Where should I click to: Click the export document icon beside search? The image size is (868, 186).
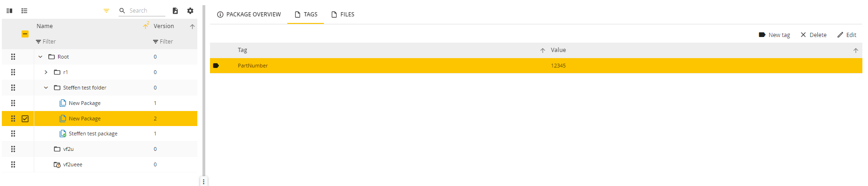click(x=175, y=11)
